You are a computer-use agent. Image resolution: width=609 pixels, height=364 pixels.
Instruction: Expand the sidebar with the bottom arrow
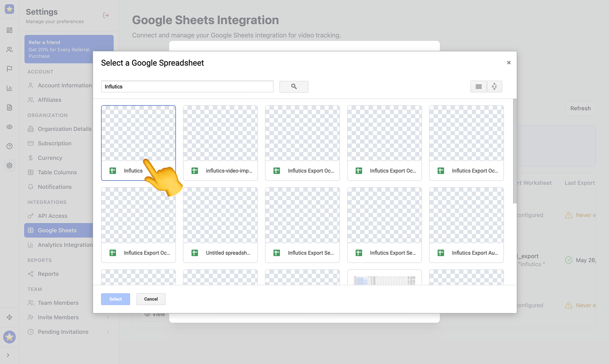point(8,355)
